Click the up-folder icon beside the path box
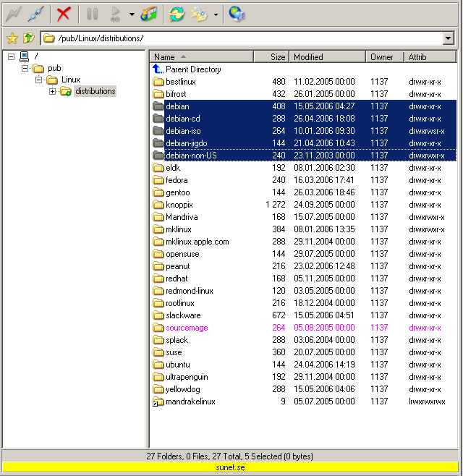The height and width of the screenshot is (476, 463). click(28, 38)
